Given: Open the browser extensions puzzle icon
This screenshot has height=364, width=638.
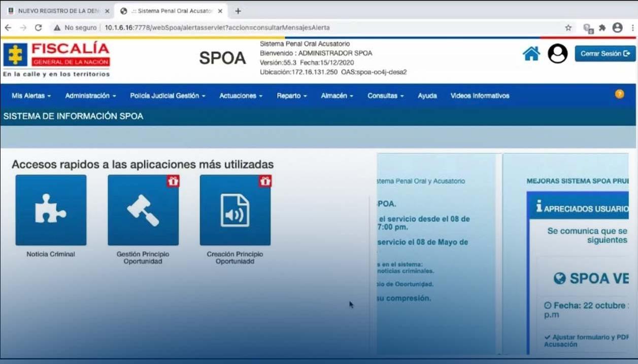Looking at the screenshot, I should (602, 28).
